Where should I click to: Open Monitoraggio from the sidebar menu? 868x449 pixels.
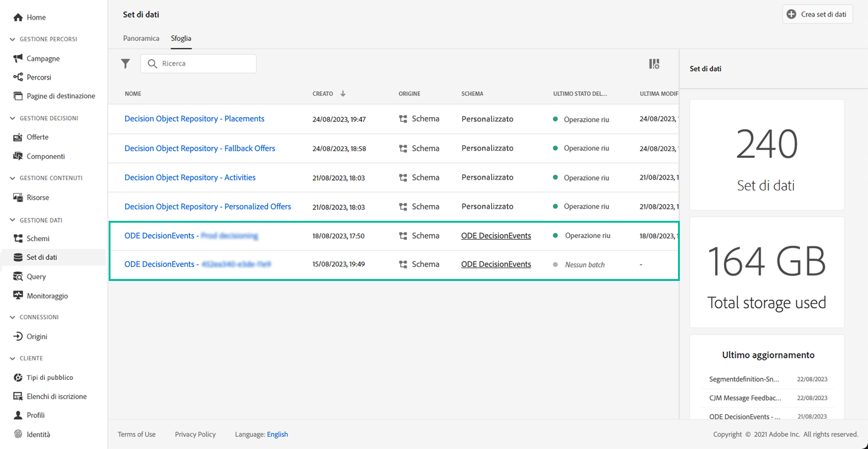pos(47,295)
